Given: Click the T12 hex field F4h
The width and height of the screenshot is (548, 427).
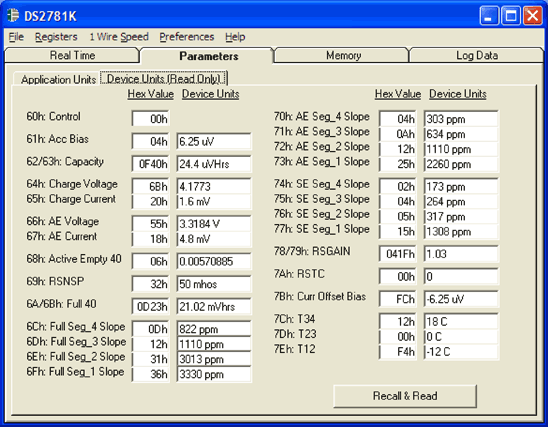Looking at the screenshot, I should 398,351.
